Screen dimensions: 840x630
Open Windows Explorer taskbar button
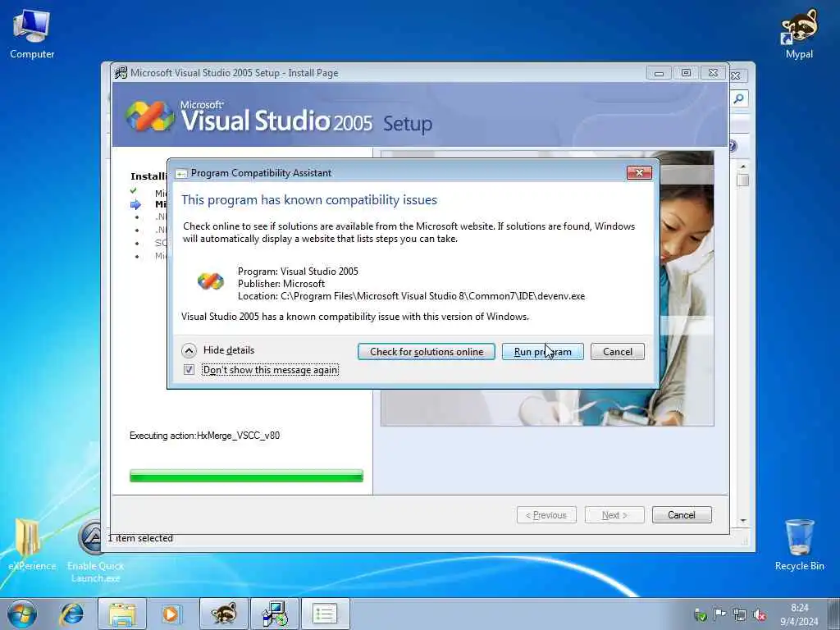coord(122,614)
